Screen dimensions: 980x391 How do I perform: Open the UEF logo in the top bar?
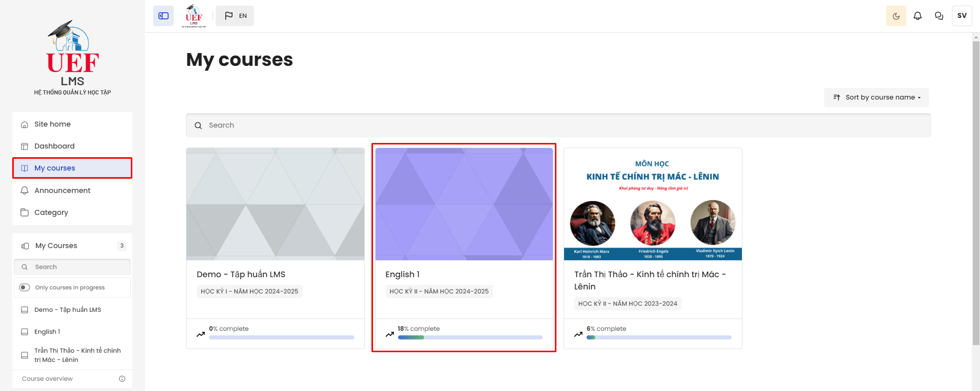tap(194, 16)
